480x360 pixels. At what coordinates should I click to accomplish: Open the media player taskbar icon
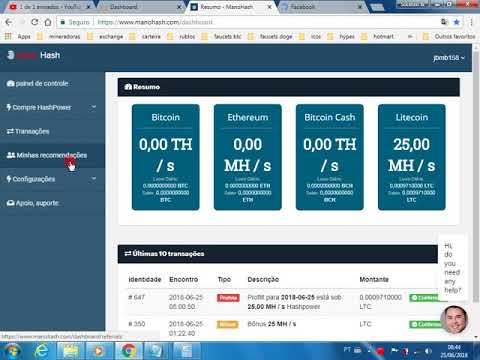(99, 351)
